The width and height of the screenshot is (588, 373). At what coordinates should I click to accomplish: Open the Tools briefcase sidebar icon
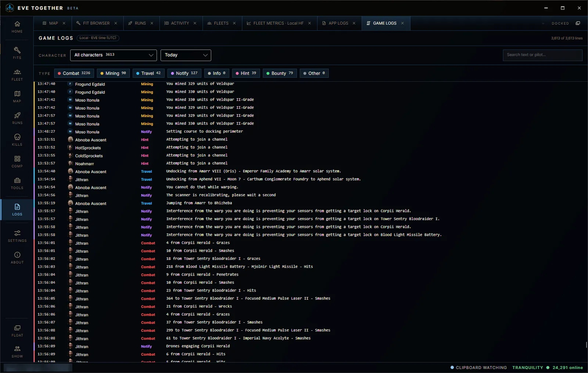coord(17,183)
